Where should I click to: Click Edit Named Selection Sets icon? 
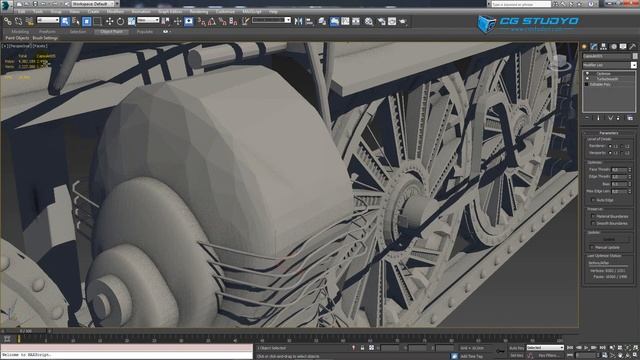click(245, 21)
